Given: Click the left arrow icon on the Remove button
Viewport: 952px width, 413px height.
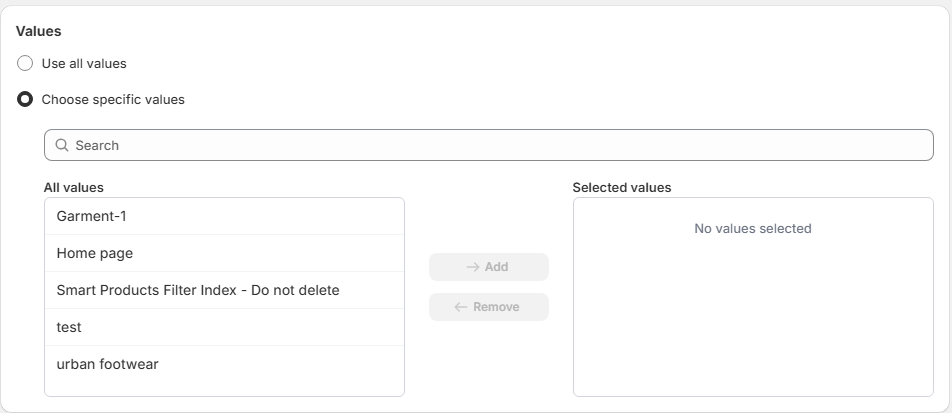Looking at the screenshot, I should [461, 307].
